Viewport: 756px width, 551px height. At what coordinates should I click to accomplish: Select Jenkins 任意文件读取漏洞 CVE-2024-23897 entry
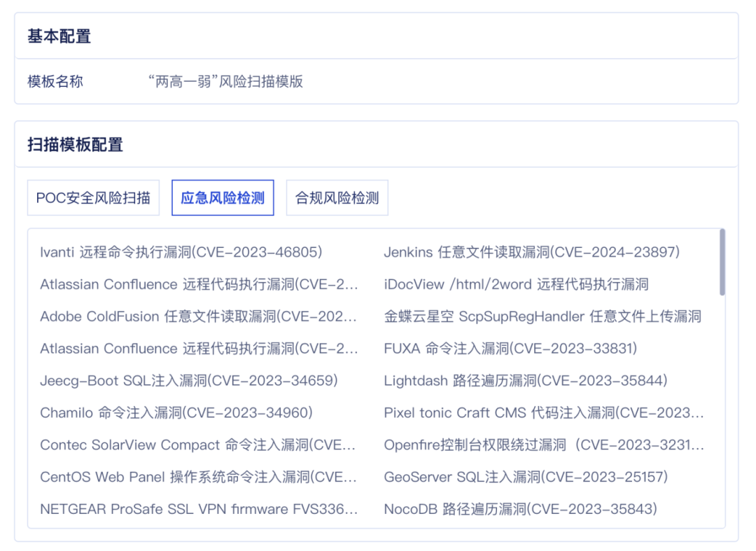[x=532, y=252]
